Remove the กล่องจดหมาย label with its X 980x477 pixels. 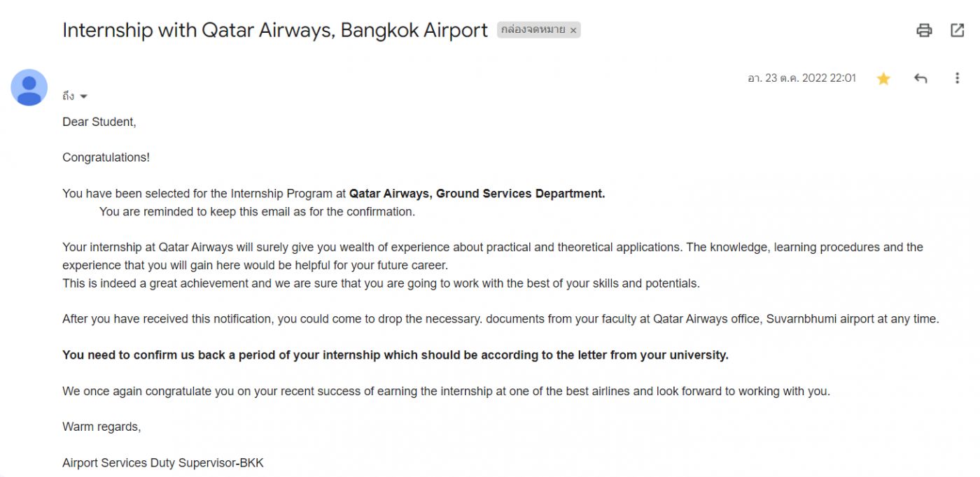[573, 31]
